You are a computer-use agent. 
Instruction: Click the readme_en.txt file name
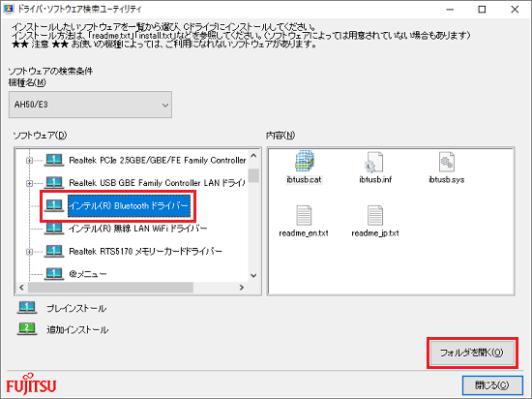click(x=304, y=233)
